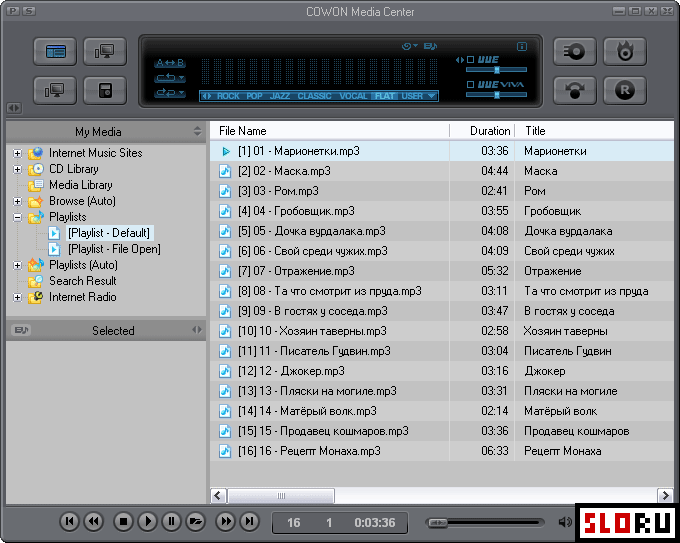Image resolution: width=680 pixels, height=543 pixels.
Task: Expand the Browse (Auto) node
Action: pyautogui.click(x=17, y=201)
